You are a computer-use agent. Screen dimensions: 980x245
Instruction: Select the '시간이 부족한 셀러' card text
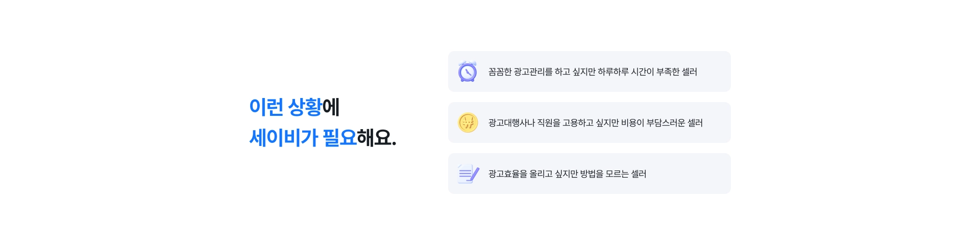593,71
